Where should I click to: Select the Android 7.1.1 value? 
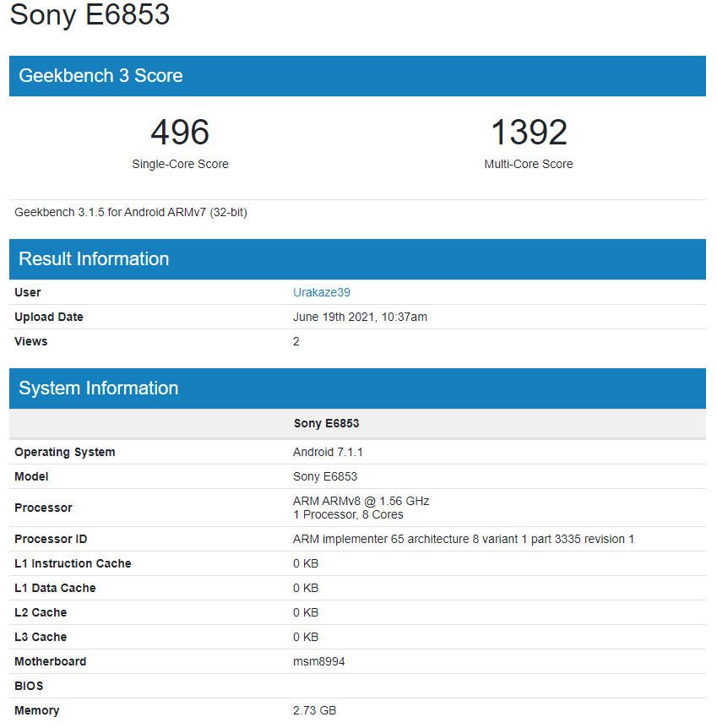point(328,452)
